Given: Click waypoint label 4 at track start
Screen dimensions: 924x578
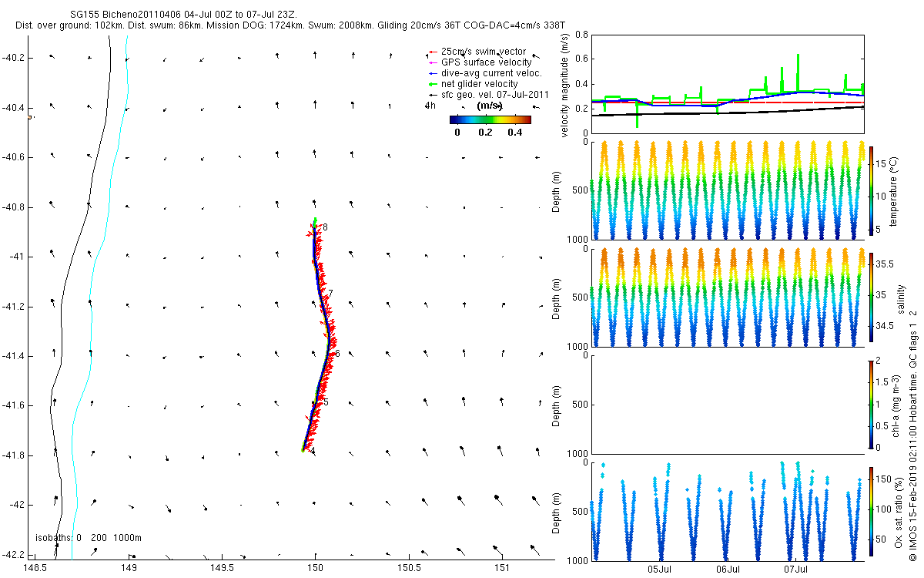Looking at the screenshot, I should (312, 451).
